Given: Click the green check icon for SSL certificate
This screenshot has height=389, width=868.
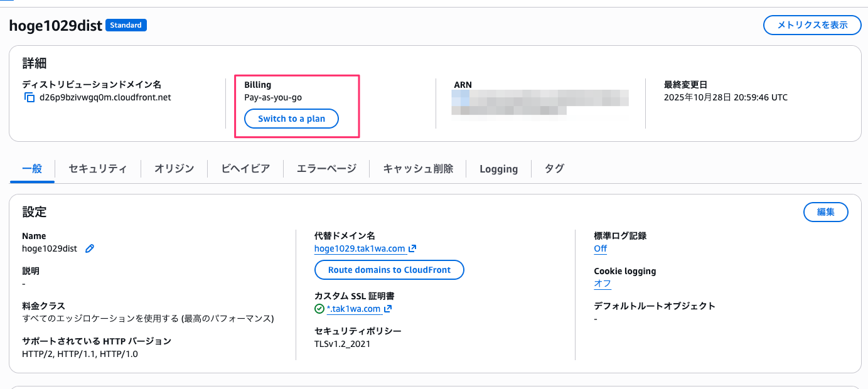Looking at the screenshot, I should coord(319,309).
